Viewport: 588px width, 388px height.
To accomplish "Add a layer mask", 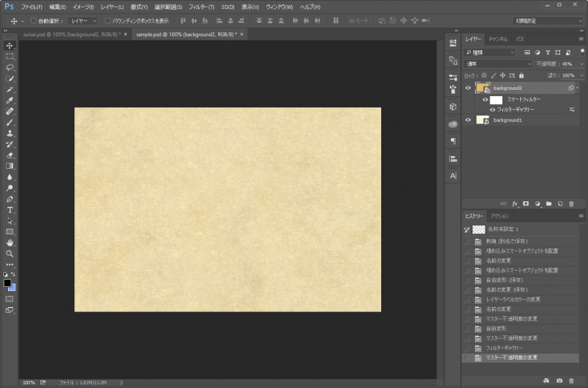I will 526,204.
